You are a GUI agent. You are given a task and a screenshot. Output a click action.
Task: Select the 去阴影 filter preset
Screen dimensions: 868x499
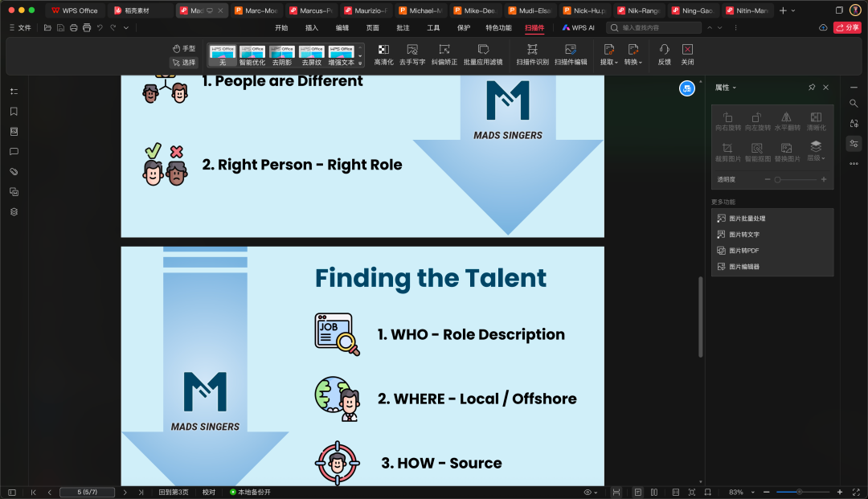tap(282, 56)
